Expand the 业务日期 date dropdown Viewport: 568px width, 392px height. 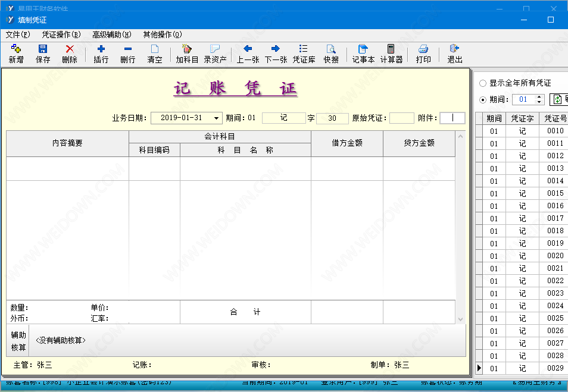pos(216,118)
